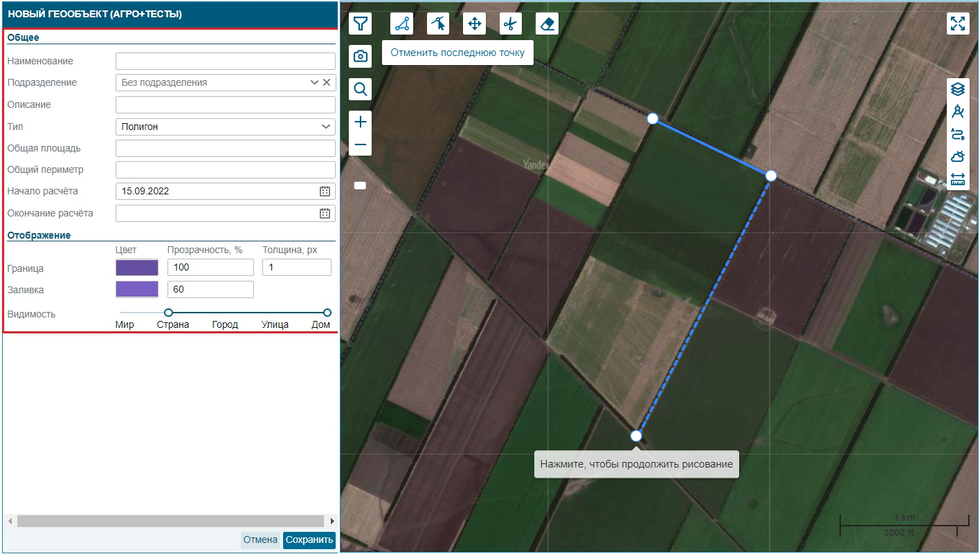
Task: Open map search with magnifier icon
Action: point(361,89)
